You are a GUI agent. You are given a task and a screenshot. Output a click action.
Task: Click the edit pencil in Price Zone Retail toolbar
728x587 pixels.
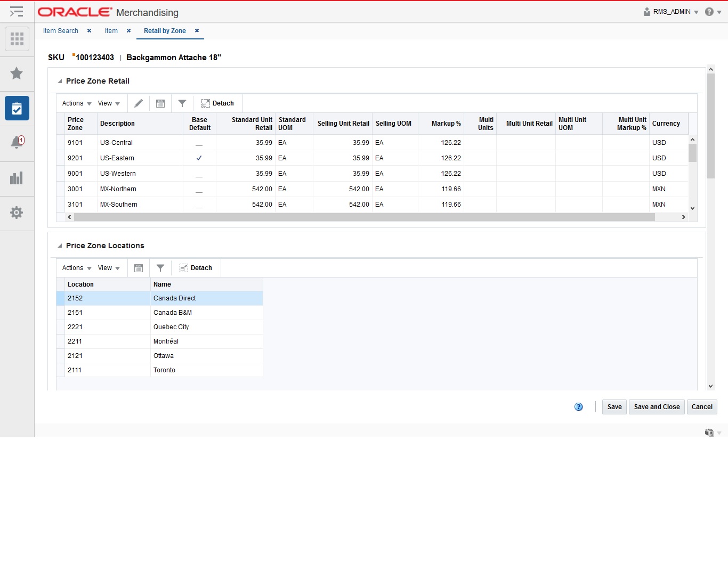click(139, 103)
